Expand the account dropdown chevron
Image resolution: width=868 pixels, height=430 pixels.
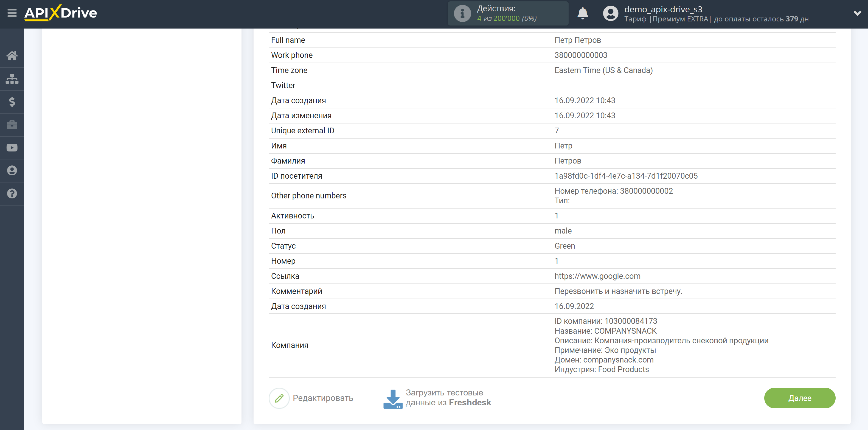click(x=857, y=13)
